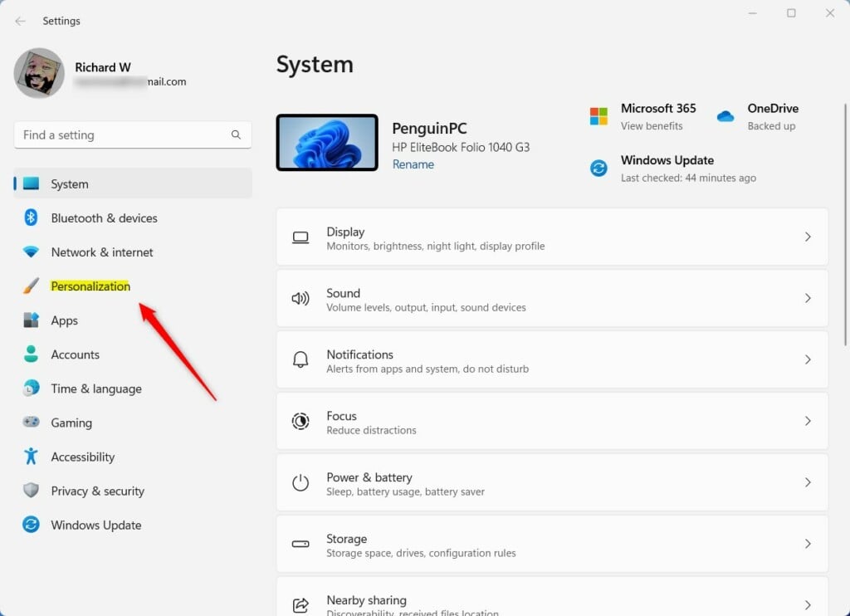Click the Apps icon in sidebar
Image resolution: width=850 pixels, height=616 pixels.
[31, 320]
